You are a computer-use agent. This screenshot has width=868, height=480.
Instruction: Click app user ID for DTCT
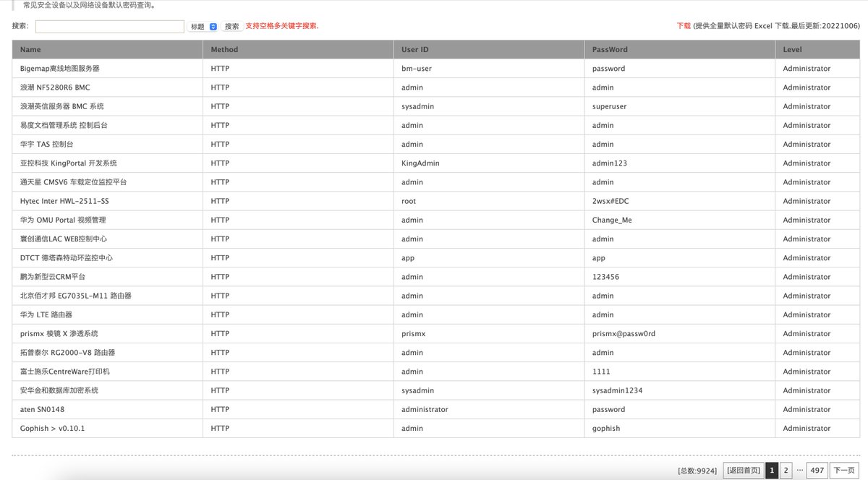coord(408,258)
